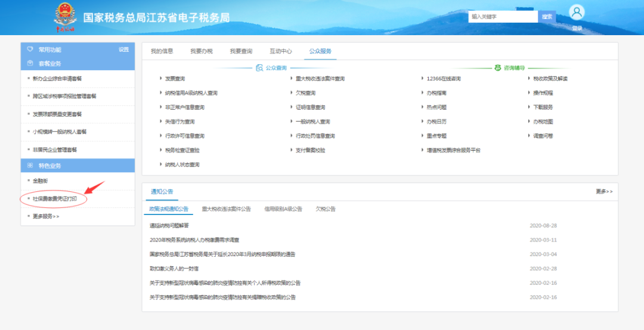The image size is (644, 330).
Task: Open the 互动中心 tab
Action: point(280,51)
